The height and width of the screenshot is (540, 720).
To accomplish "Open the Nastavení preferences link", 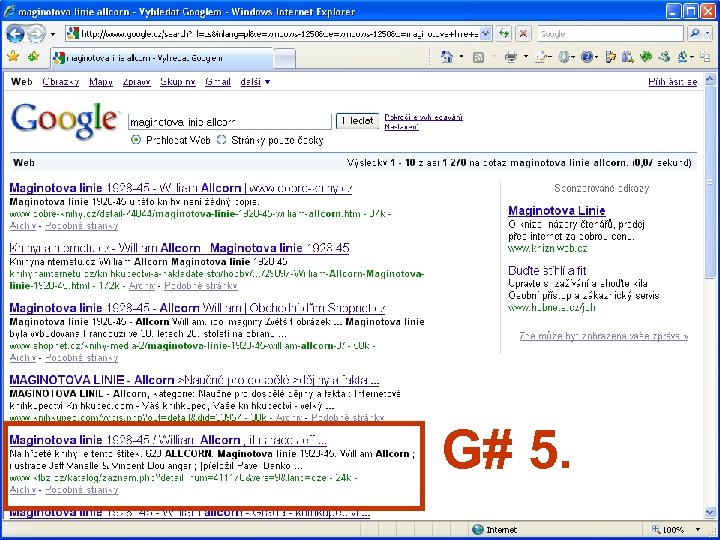I will 401,126.
